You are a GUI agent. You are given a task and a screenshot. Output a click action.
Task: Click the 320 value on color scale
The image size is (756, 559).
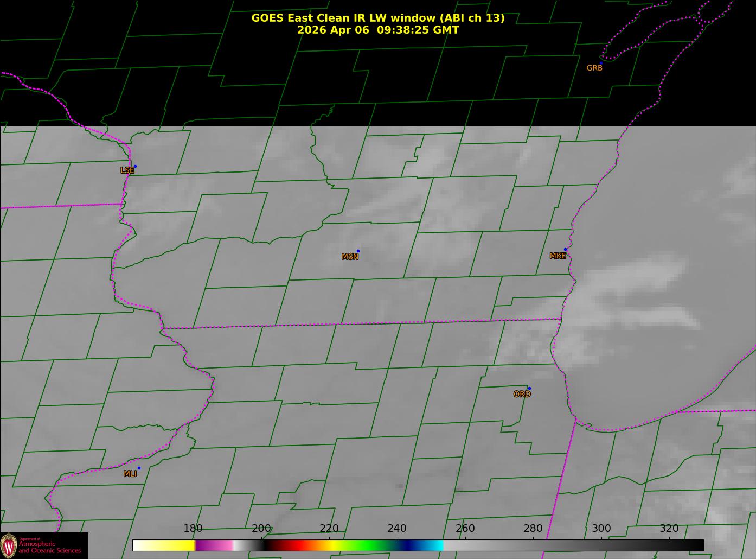(669, 528)
